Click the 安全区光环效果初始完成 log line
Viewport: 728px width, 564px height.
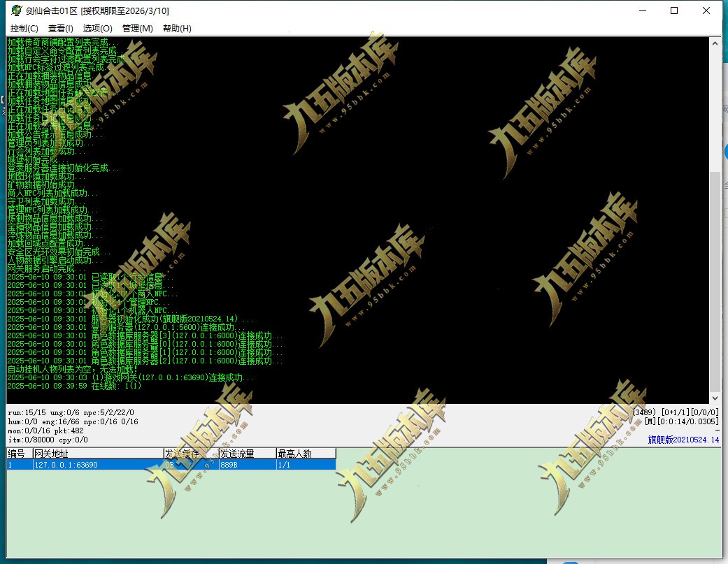(59, 252)
